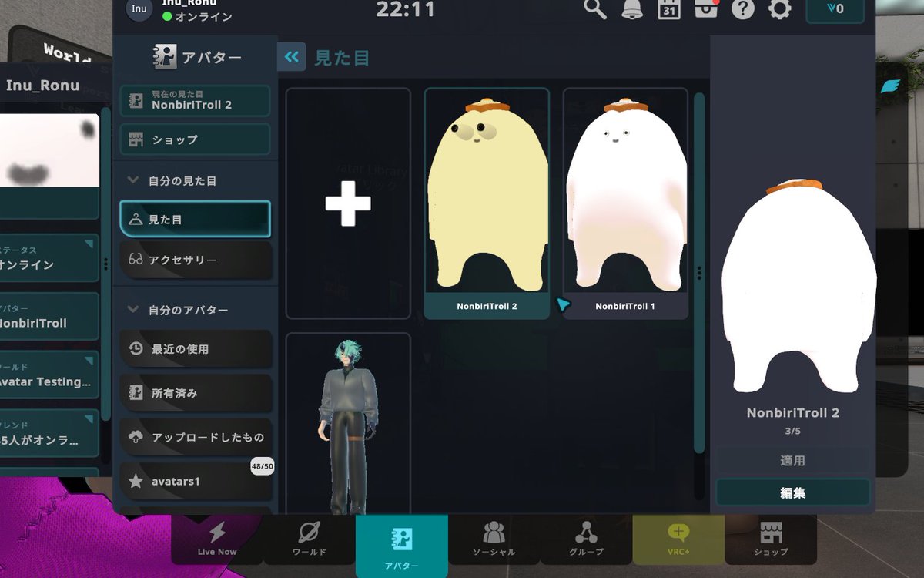This screenshot has width=924, height=578.
Task: Select the NonbiriTroll 2 look thumbnail
Action: (487, 203)
